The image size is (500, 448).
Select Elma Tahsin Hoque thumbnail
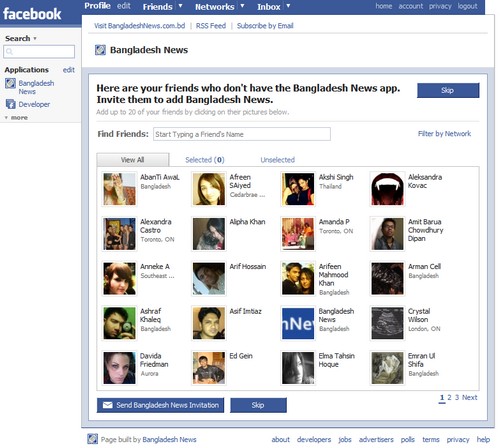298,368
